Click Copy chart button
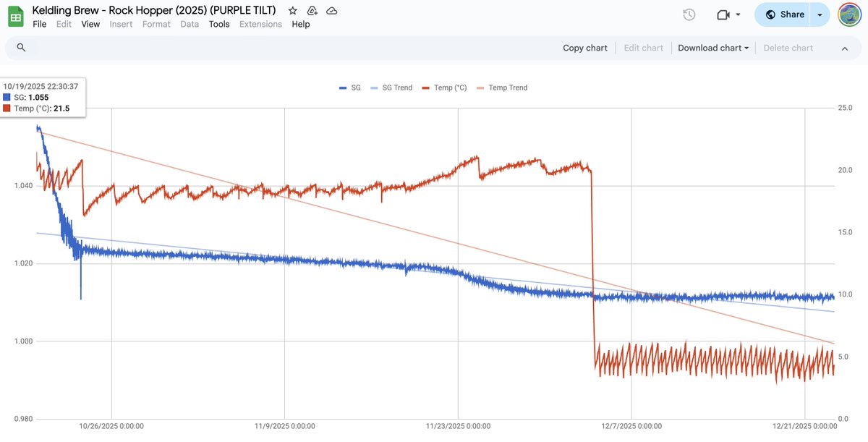The height and width of the screenshot is (442, 868). coord(585,48)
